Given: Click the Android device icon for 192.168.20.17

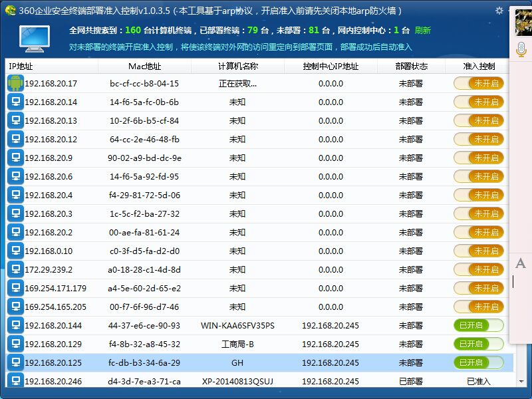Looking at the screenshot, I should point(15,83).
